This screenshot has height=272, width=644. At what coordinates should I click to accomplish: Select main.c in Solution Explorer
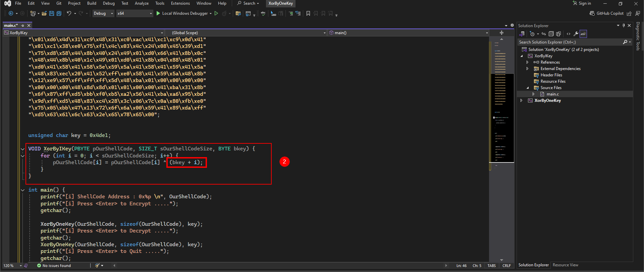pos(553,94)
